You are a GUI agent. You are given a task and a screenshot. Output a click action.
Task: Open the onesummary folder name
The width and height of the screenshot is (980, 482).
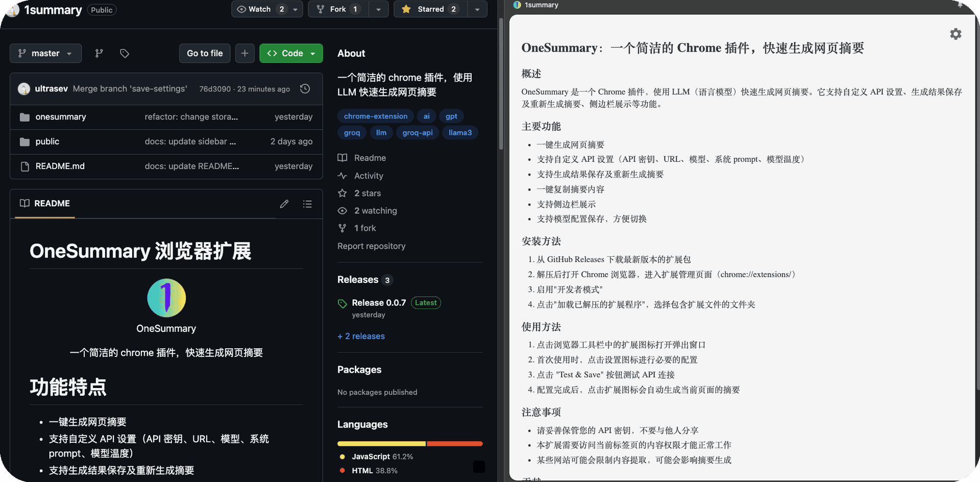point(61,117)
